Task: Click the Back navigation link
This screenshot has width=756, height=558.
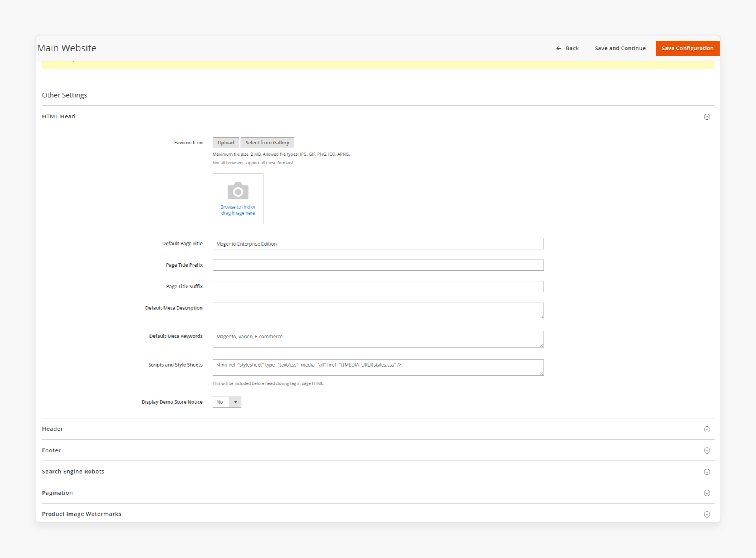Action: [x=566, y=48]
